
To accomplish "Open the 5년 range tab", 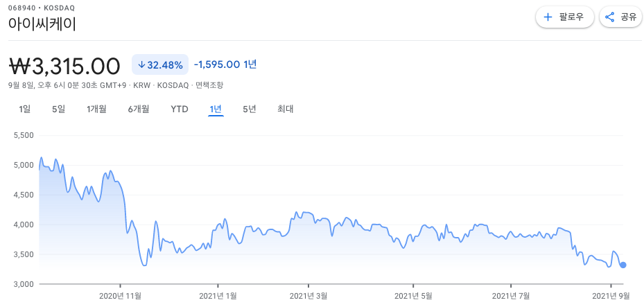I will (250, 109).
